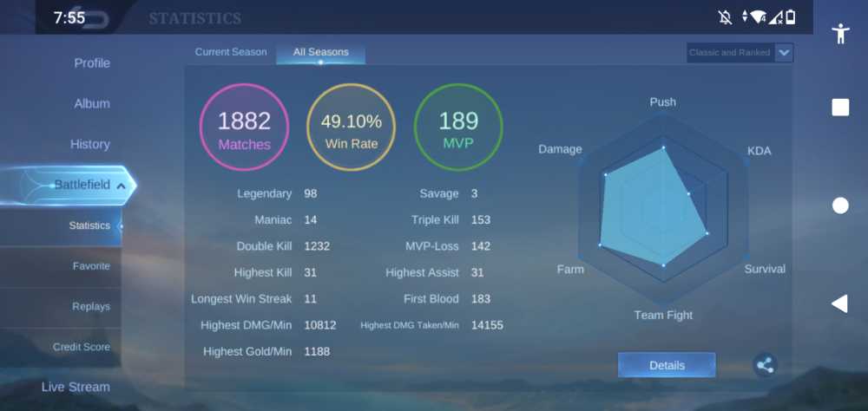Tap the Android recent apps square button

(x=840, y=108)
